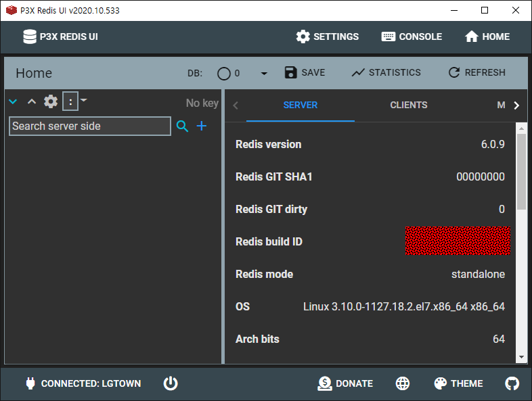This screenshot has height=401, width=532.
Task: Focus the Search server side field
Action: point(90,126)
